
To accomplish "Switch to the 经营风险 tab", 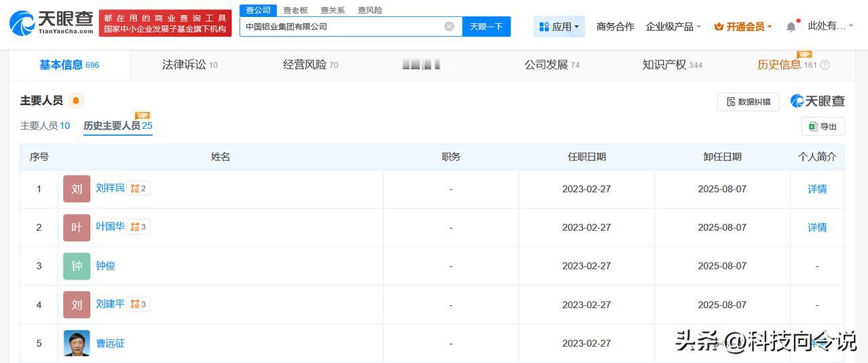I will tap(311, 65).
